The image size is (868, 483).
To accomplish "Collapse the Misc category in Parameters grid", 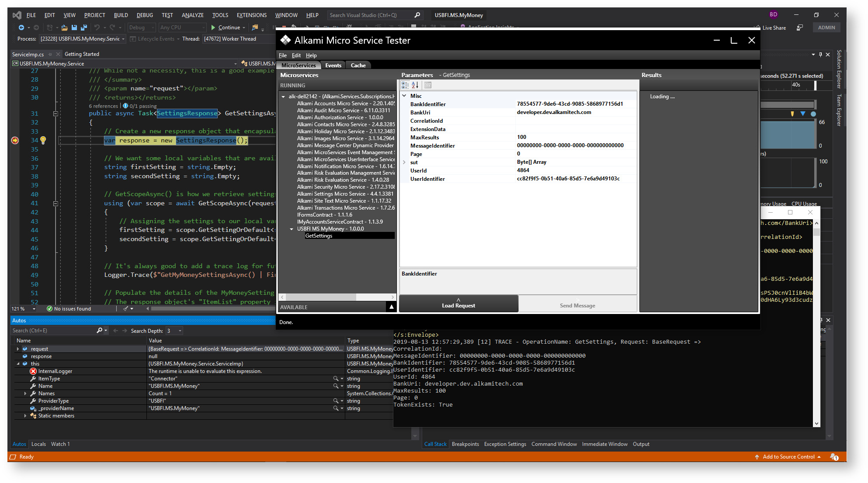I will 404,96.
